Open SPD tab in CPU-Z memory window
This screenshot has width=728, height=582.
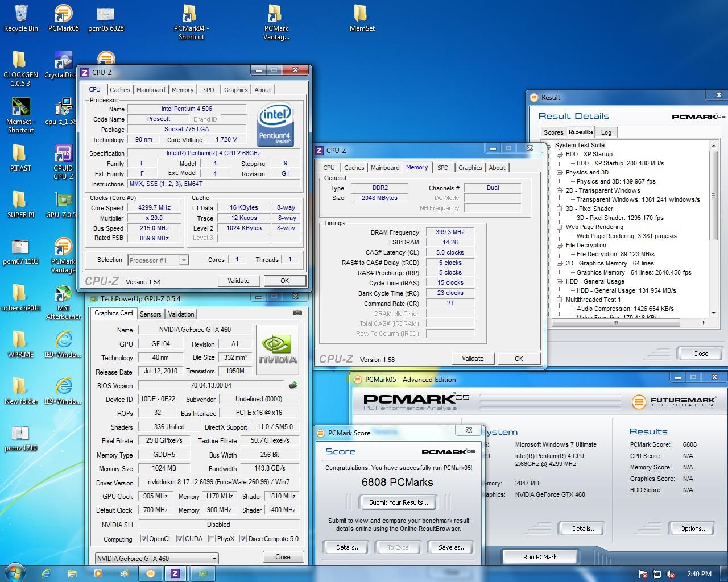point(442,168)
